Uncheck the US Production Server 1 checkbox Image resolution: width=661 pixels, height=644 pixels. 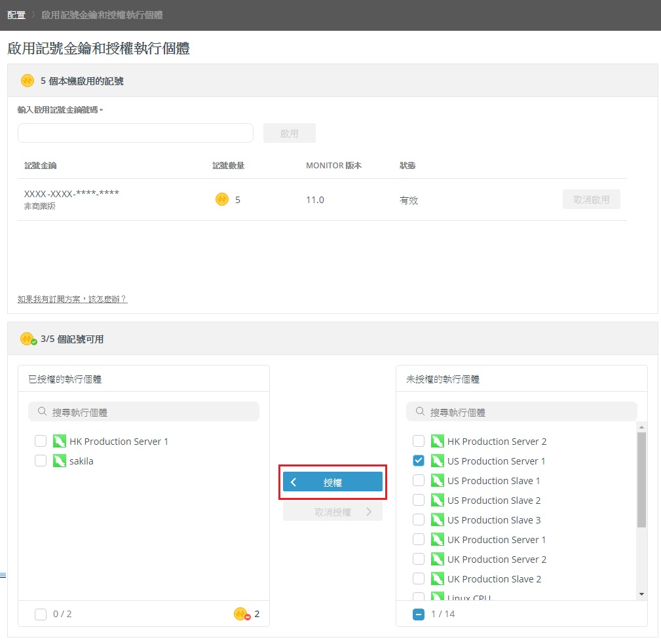point(419,461)
